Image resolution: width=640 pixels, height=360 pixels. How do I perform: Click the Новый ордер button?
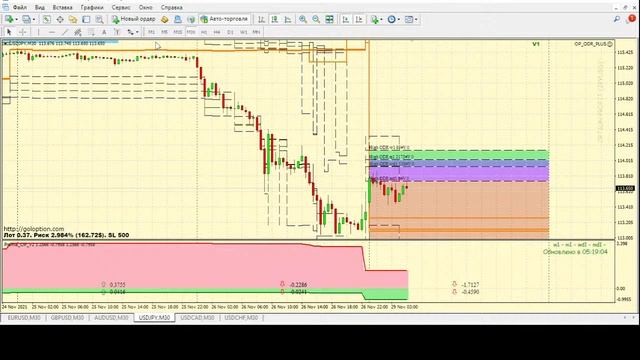click(x=134, y=19)
